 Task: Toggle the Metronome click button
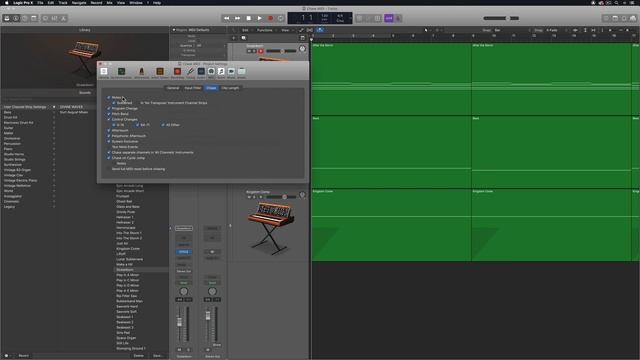[398, 18]
